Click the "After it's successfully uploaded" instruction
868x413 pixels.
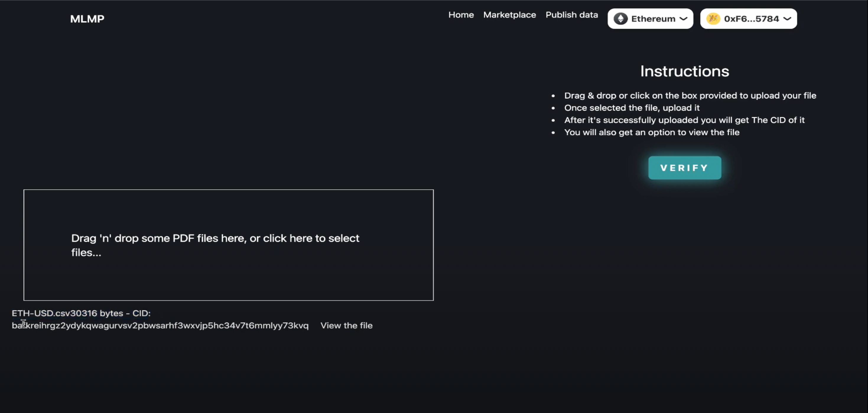tap(684, 120)
